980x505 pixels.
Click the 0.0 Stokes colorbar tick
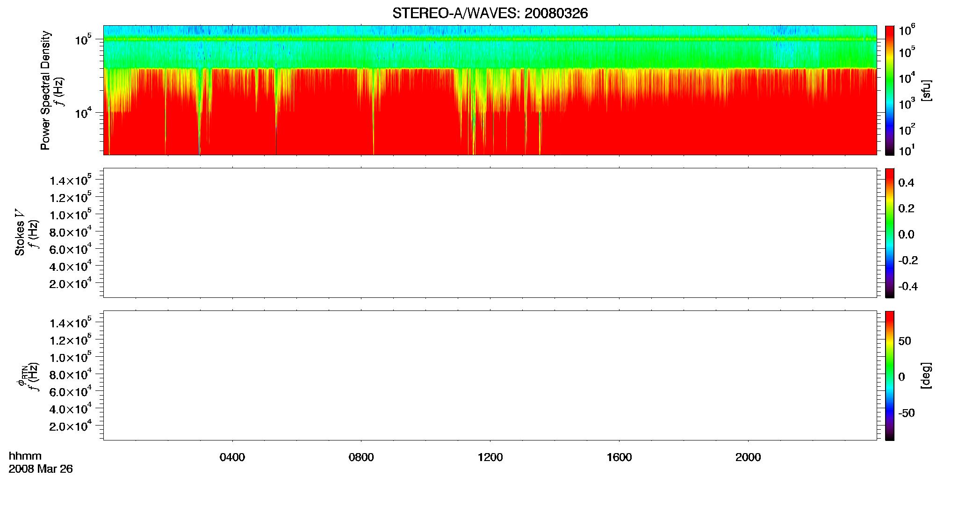[906, 234]
